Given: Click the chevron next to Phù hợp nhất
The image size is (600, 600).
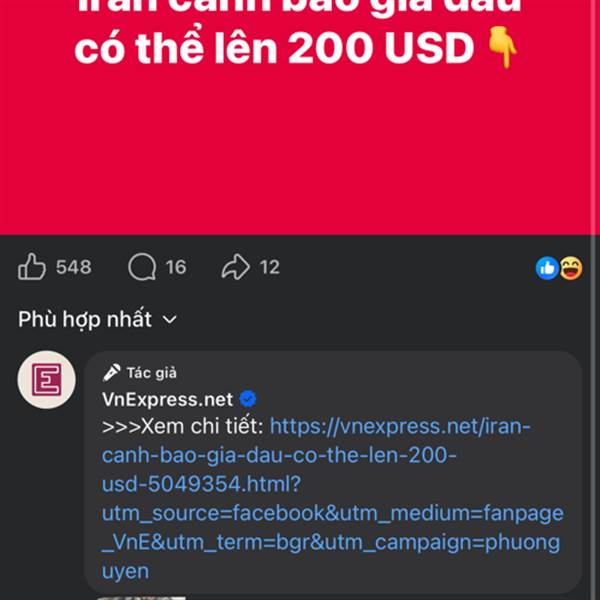Looking at the screenshot, I should [170, 319].
